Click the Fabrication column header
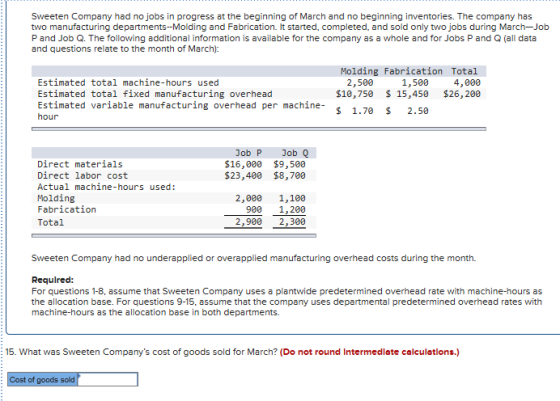Viewport: 560px width, 401px height. [413, 71]
